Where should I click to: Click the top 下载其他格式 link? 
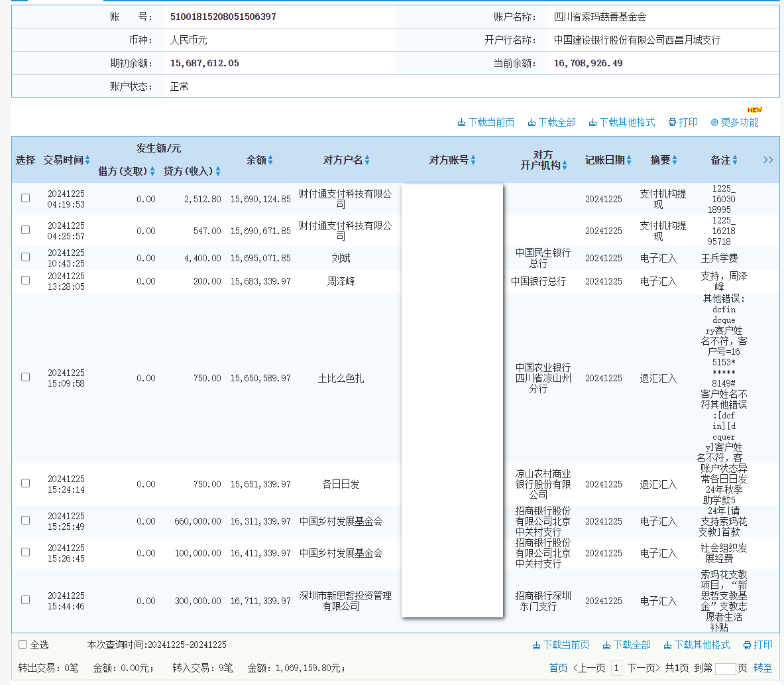[x=627, y=123]
